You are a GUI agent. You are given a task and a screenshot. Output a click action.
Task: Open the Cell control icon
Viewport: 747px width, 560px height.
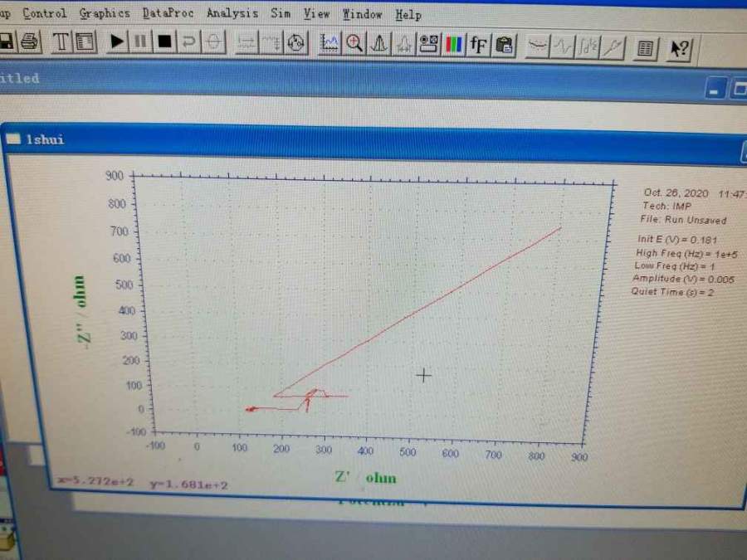point(296,43)
